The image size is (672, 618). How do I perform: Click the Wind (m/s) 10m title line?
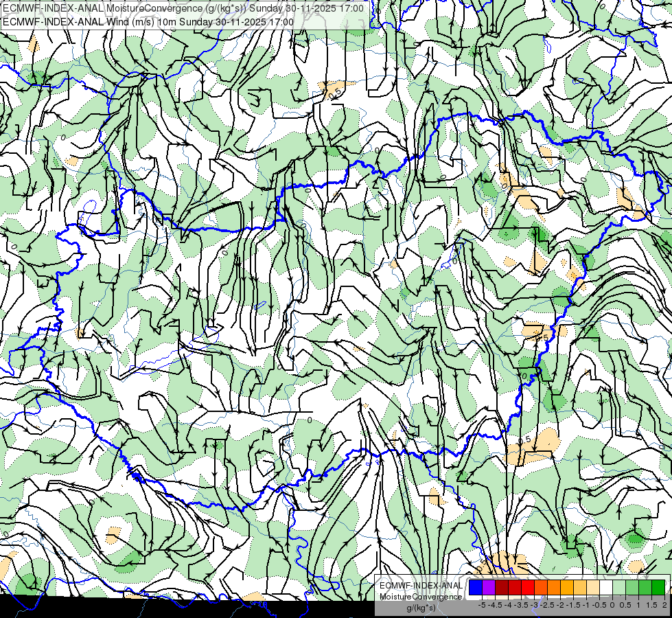tap(148, 22)
